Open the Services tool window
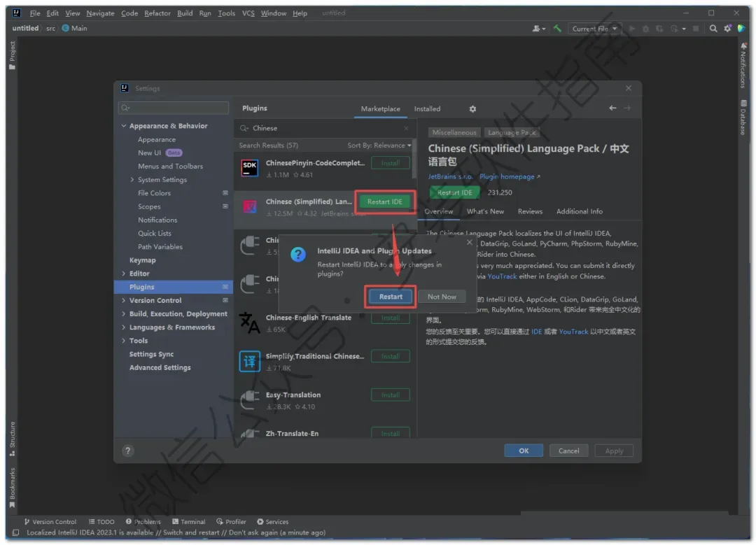The image size is (756, 545). [x=272, y=521]
